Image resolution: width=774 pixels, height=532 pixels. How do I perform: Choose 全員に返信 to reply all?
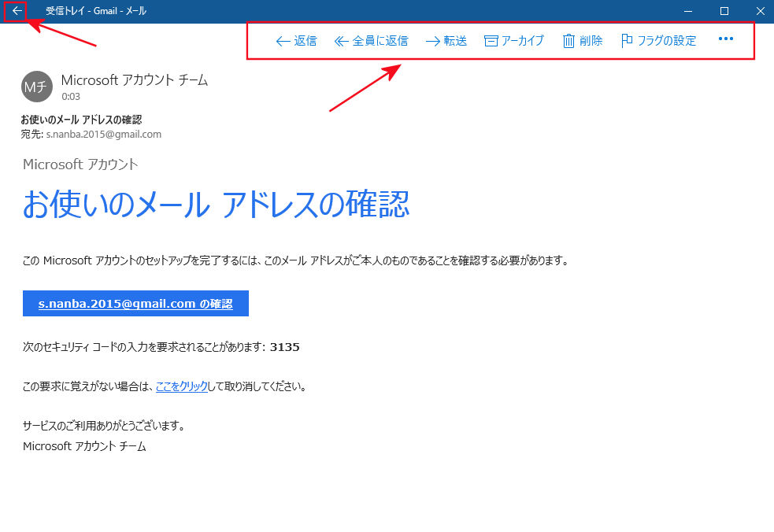(x=371, y=40)
